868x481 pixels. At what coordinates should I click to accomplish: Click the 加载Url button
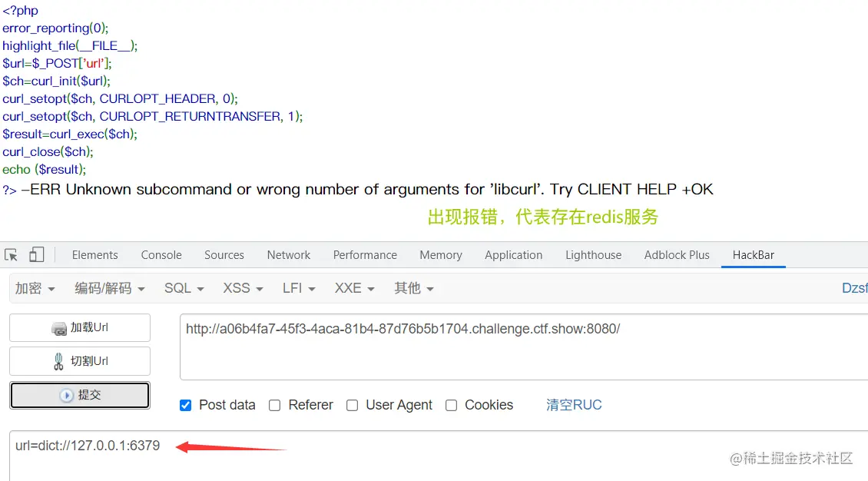[x=80, y=327]
